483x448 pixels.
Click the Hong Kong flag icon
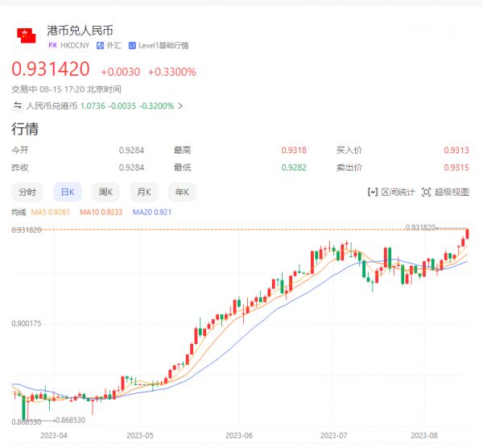pyautogui.click(x=27, y=35)
